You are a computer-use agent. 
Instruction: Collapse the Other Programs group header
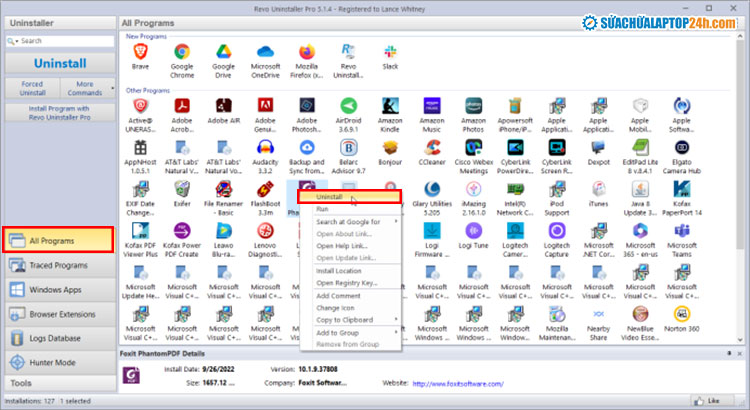pos(148,90)
